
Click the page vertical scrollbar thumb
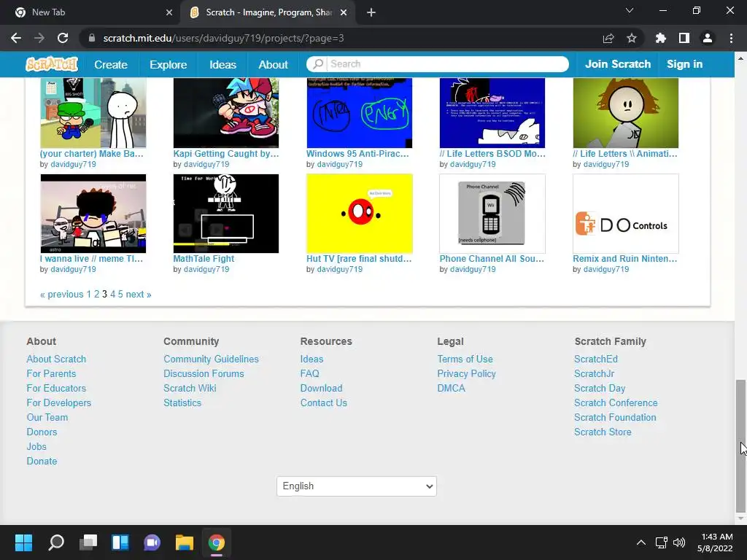click(x=740, y=445)
